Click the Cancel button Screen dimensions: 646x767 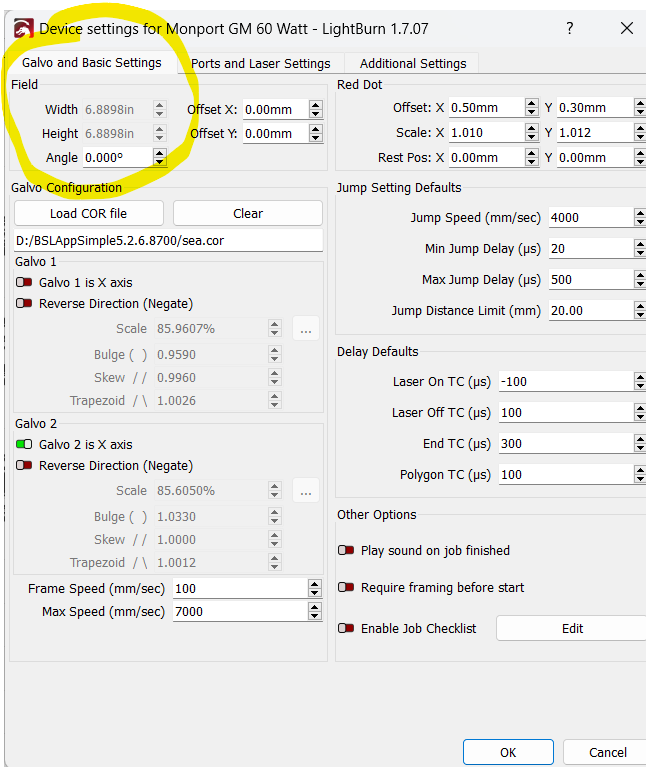click(605, 752)
